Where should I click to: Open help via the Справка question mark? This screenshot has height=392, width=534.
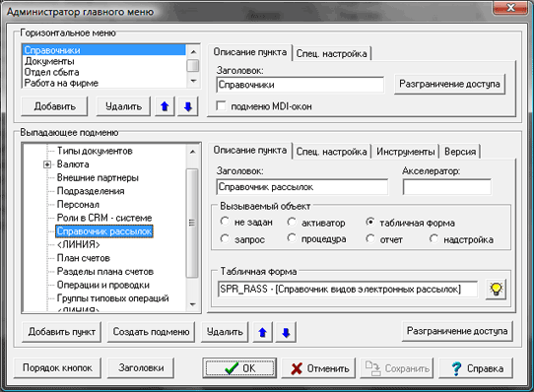[x=476, y=368]
